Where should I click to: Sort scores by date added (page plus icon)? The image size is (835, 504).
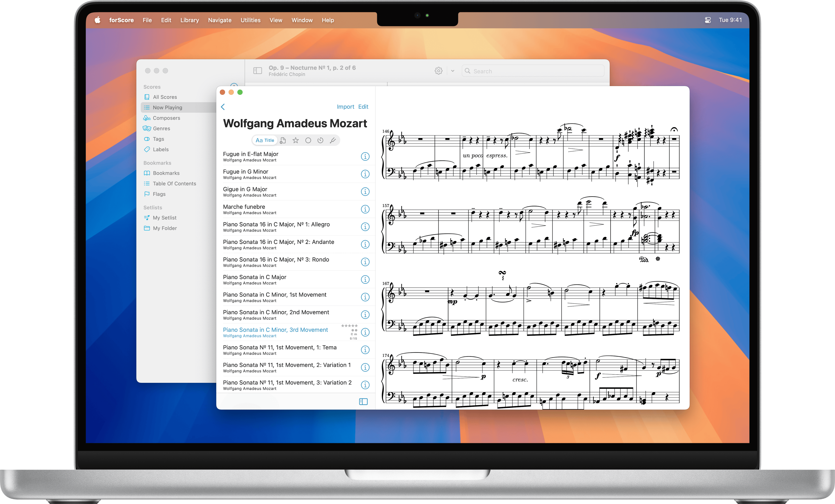click(x=283, y=140)
